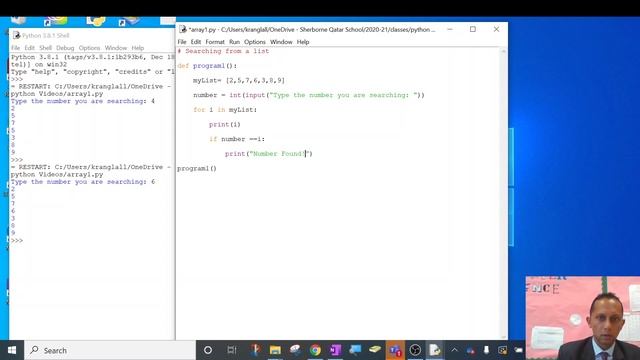Open Edit menu in Python Shell window
The width and height of the screenshot is (640, 360).
(29, 48)
